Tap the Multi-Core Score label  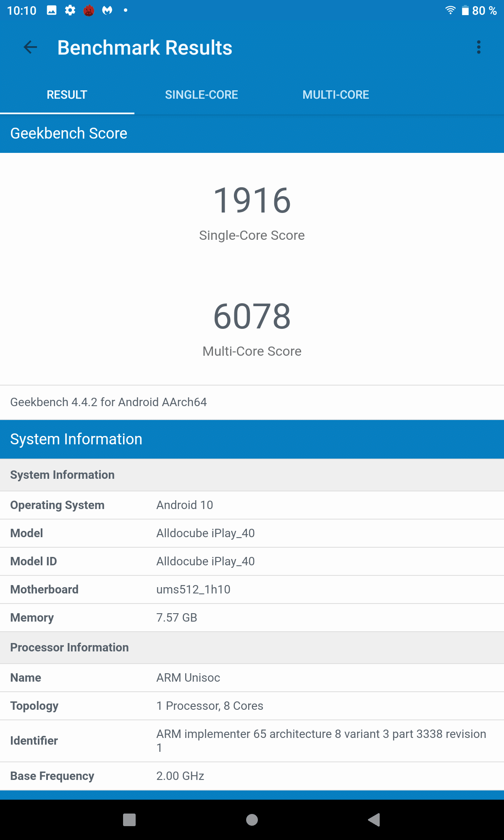click(x=252, y=351)
